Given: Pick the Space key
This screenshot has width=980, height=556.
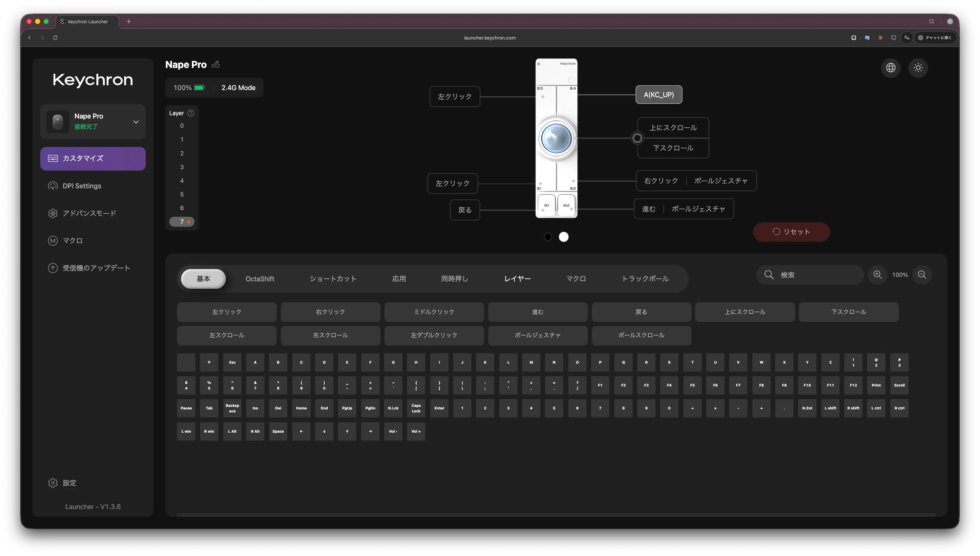Looking at the screenshot, I should 278,431.
